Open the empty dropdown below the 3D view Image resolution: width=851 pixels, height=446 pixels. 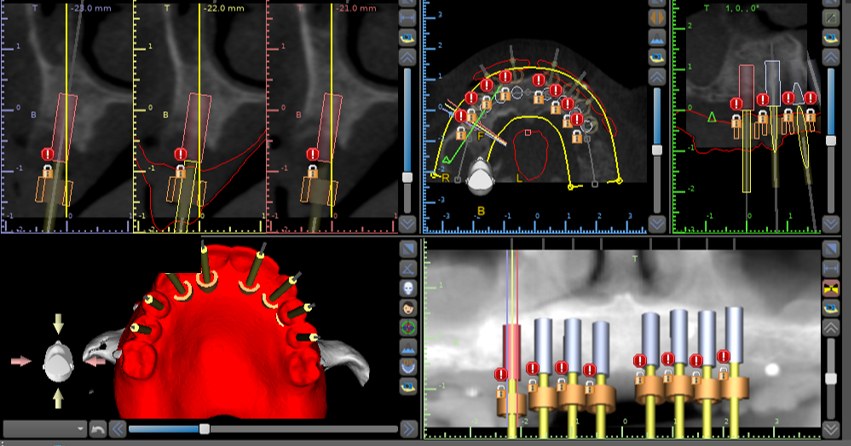point(45,429)
